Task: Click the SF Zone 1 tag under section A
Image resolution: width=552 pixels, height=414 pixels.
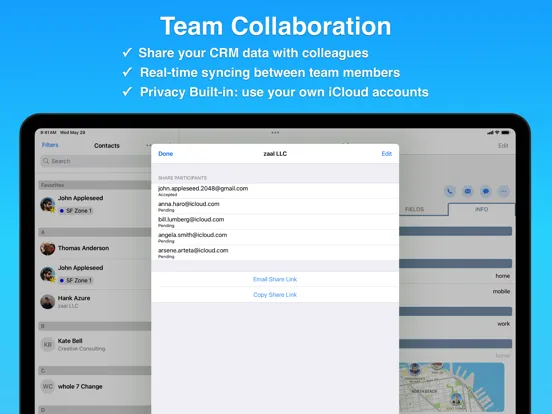Action: (x=76, y=281)
